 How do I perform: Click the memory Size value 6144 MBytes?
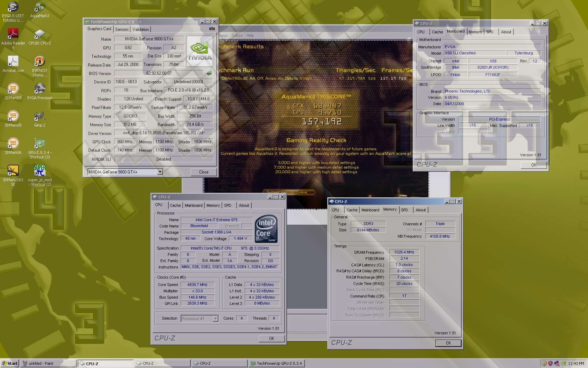[368, 230]
